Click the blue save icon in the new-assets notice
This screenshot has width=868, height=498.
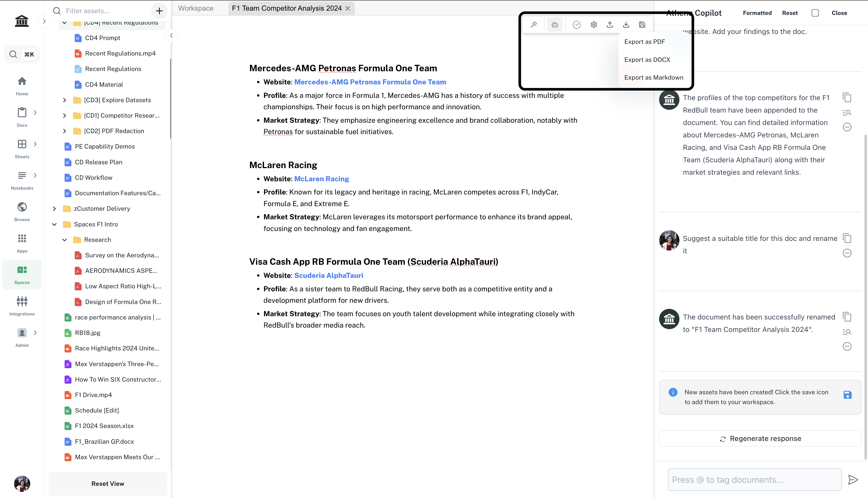(847, 395)
